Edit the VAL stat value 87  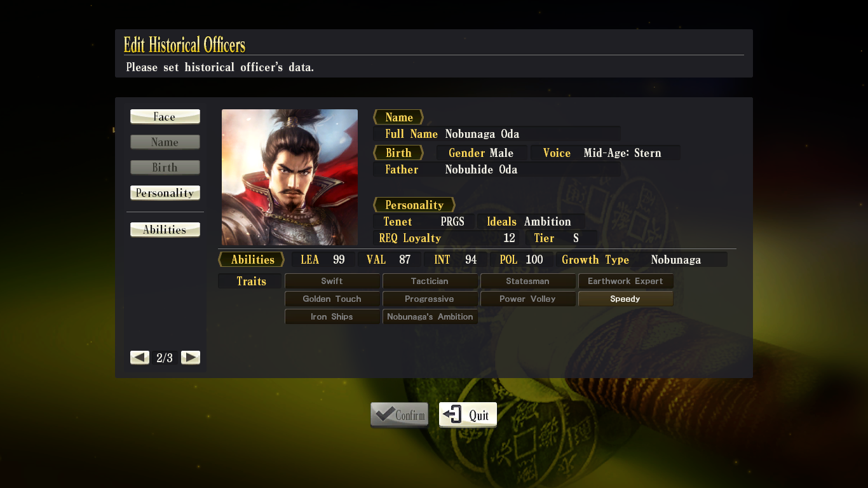coord(405,260)
